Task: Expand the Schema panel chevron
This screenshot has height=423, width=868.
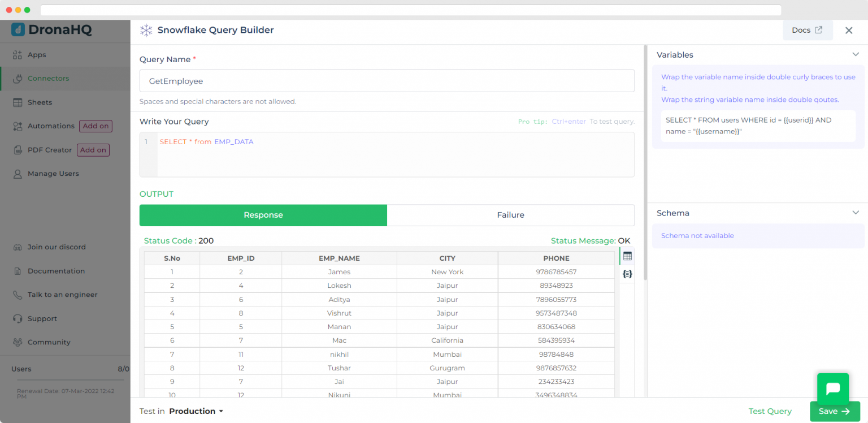Action: [856, 213]
